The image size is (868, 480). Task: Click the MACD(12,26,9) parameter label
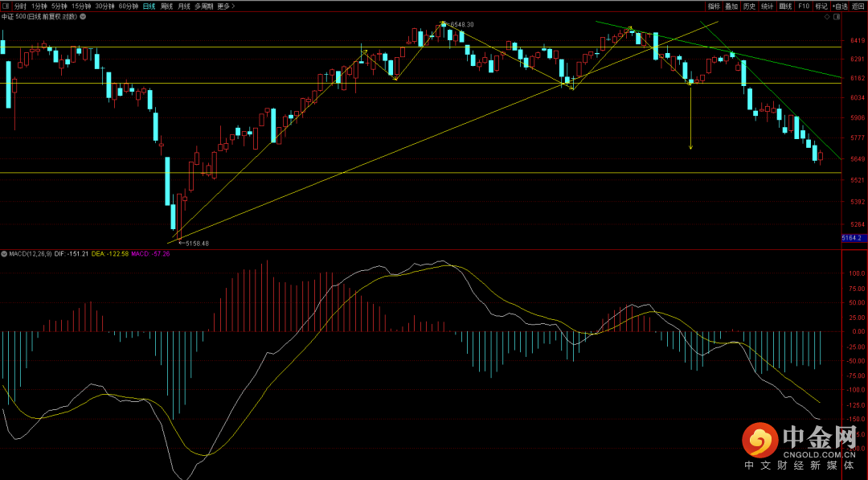[31, 253]
